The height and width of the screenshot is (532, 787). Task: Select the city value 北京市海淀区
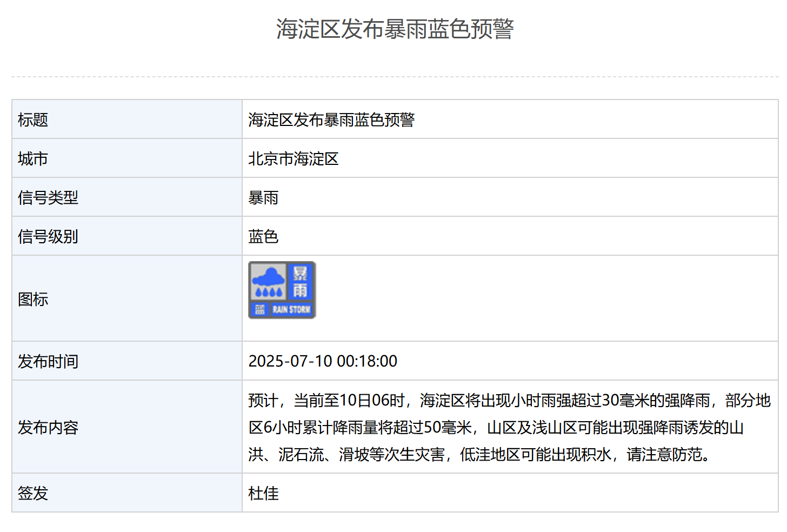click(x=294, y=158)
